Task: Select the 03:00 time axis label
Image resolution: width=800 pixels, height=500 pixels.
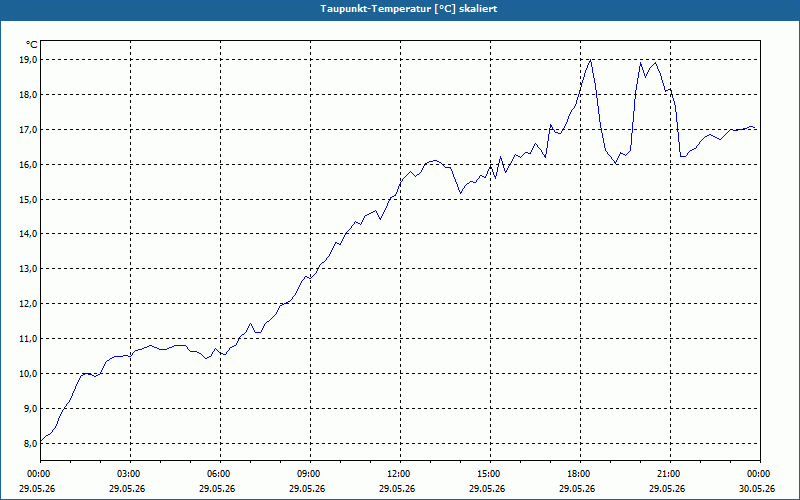Action: click(x=131, y=474)
